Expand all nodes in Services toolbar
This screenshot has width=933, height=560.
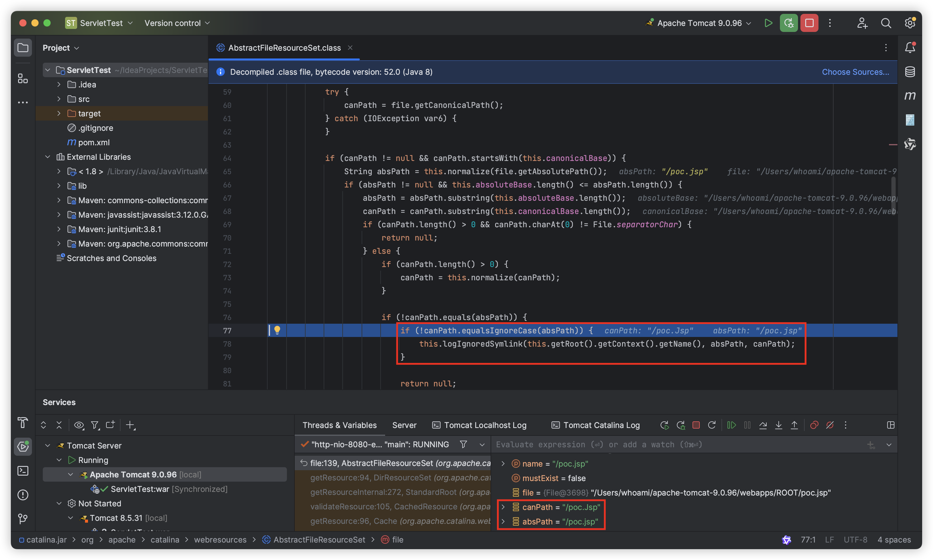(x=43, y=425)
